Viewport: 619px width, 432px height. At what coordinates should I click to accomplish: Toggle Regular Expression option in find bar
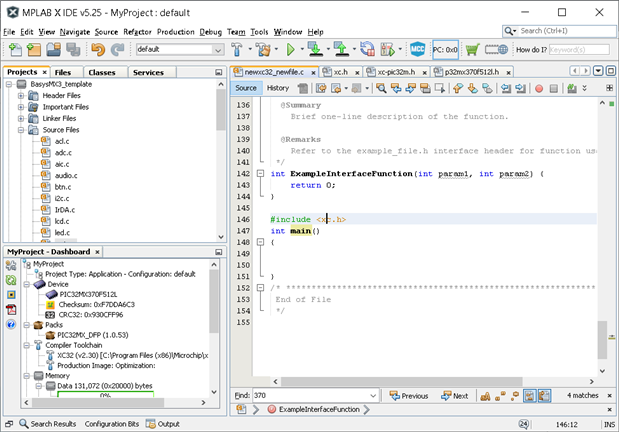[515, 396]
